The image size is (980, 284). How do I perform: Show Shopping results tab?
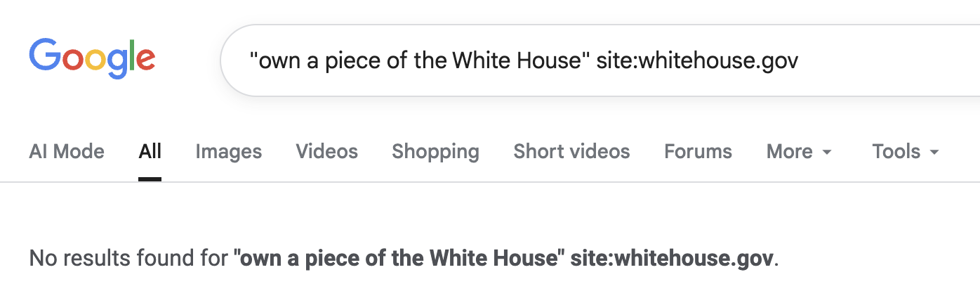(x=435, y=151)
